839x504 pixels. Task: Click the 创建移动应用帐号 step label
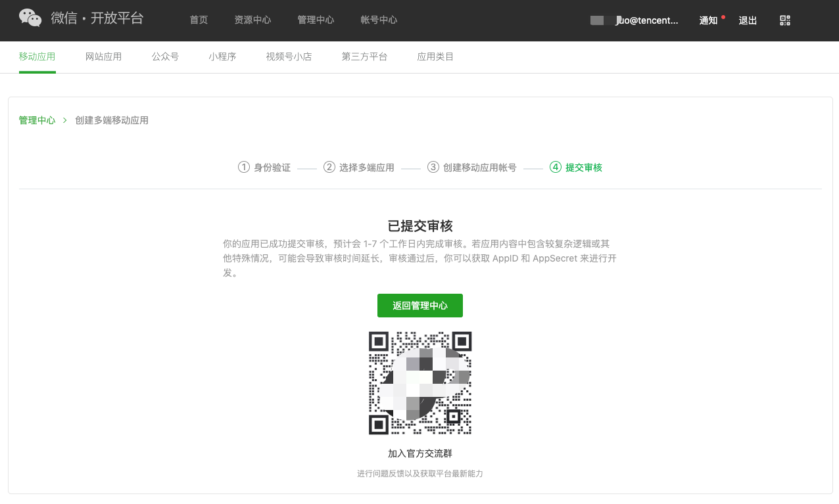[x=480, y=168]
